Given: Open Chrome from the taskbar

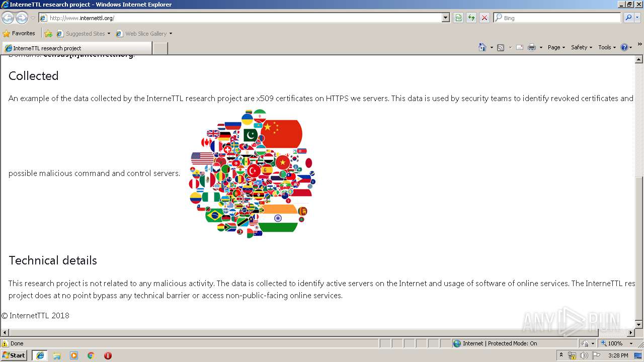Looking at the screenshot, I should coord(91,355).
